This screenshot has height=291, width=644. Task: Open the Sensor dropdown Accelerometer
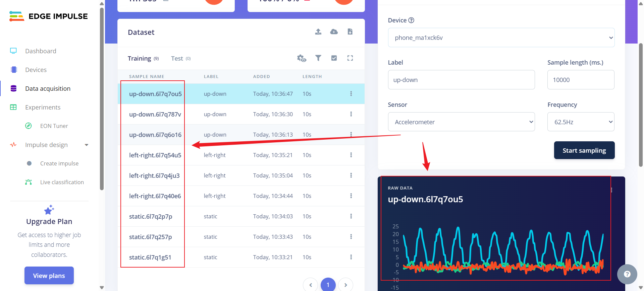point(461,122)
